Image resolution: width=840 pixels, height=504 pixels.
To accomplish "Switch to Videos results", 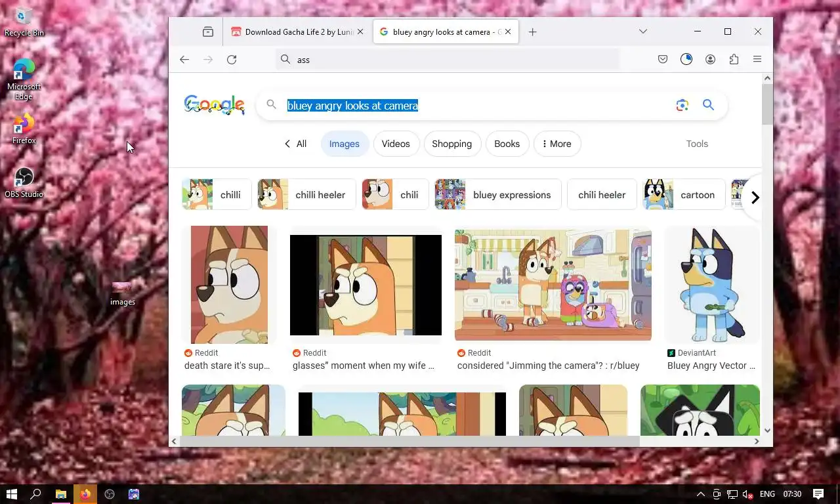I will (x=396, y=144).
